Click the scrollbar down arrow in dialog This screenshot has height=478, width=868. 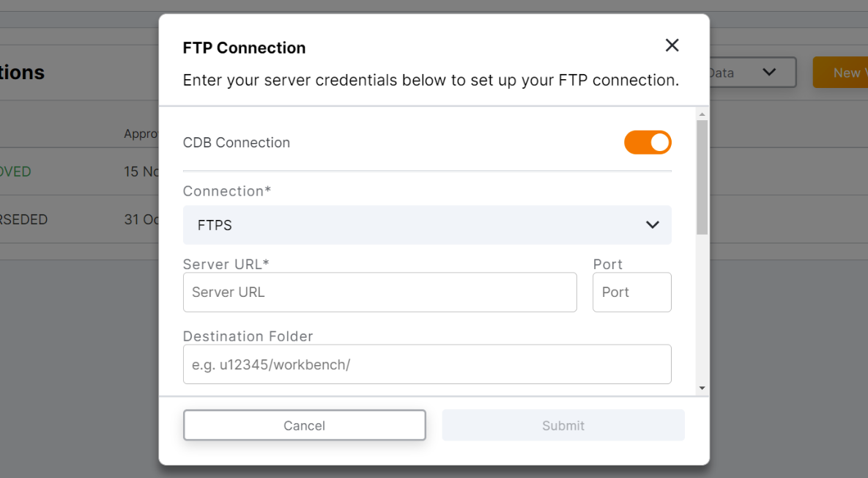[702, 388]
